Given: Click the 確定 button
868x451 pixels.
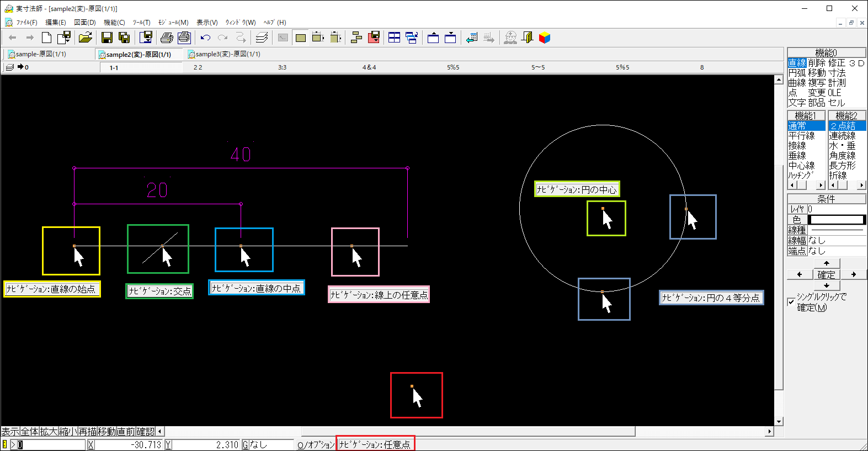Looking at the screenshot, I should pyautogui.click(x=826, y=274).
